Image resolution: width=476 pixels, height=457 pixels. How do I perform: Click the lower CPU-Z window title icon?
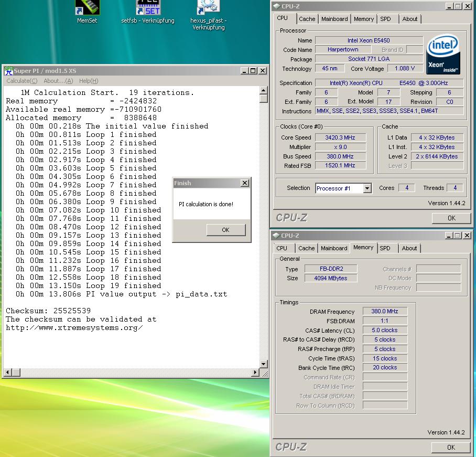pyautogui.click(x=276, y=236)
